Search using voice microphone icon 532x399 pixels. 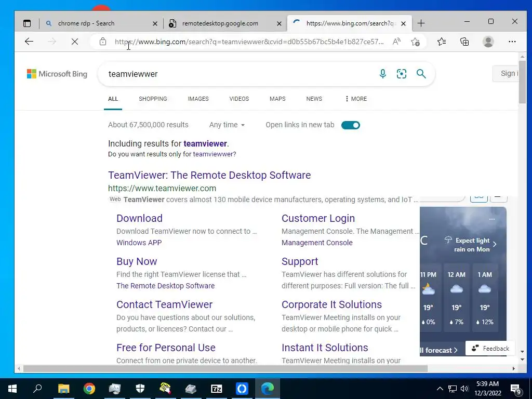coord(383,74)
